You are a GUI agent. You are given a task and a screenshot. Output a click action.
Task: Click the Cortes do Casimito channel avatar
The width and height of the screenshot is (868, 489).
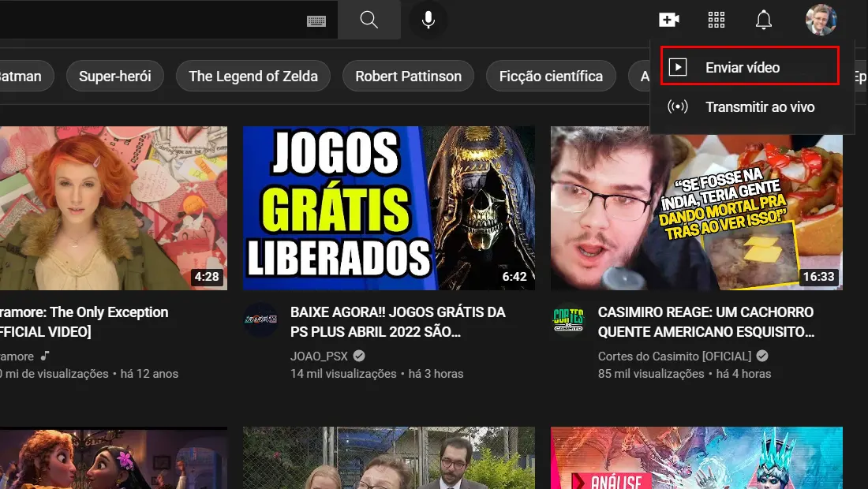[568, 319]
